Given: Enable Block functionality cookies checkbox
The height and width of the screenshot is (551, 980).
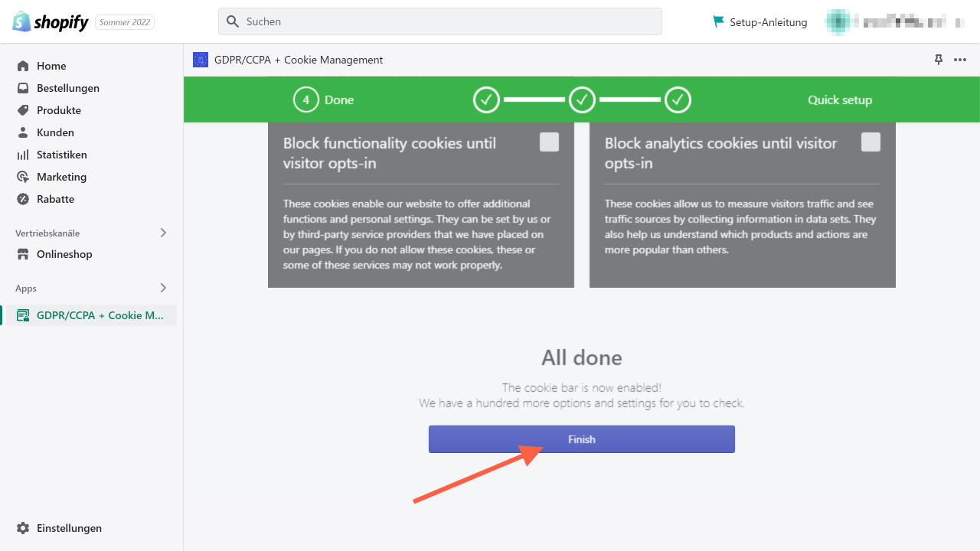Looking at the screenshot, I should point(549,142).
